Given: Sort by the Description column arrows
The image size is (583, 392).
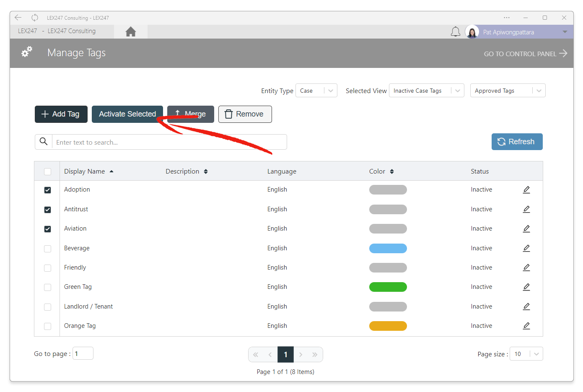Looking at the screenshot, I should pyautogui.click(x=206, y=171).
